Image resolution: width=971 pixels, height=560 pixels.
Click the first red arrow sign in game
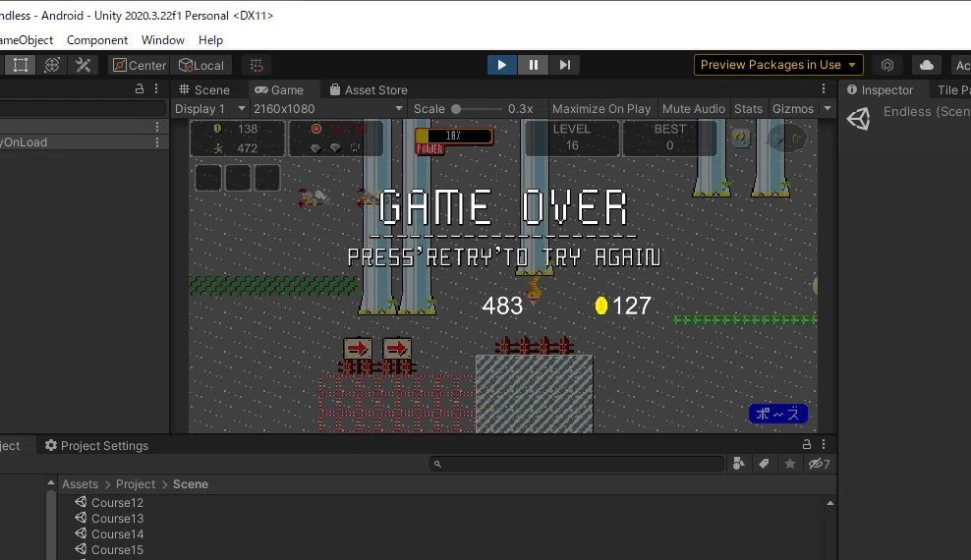(x=358, y=349)
